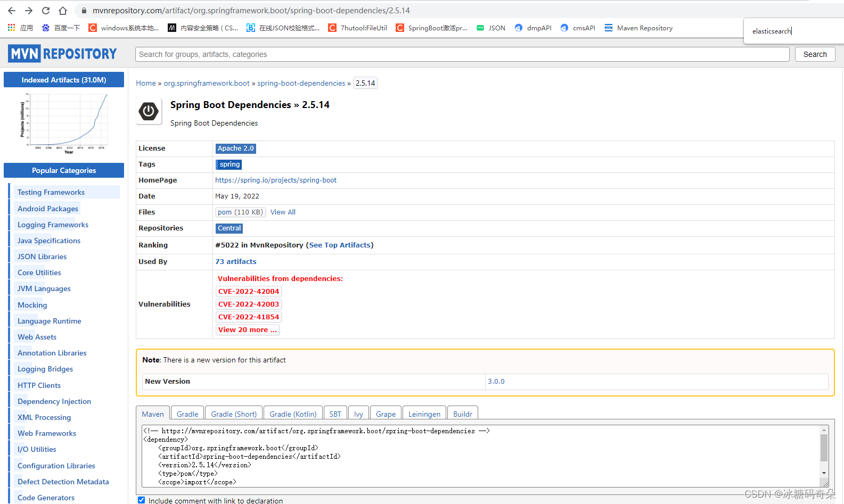Click View All files link
Image resolution: width=844 pixels, height=504 pixels.
pos(283,212)
